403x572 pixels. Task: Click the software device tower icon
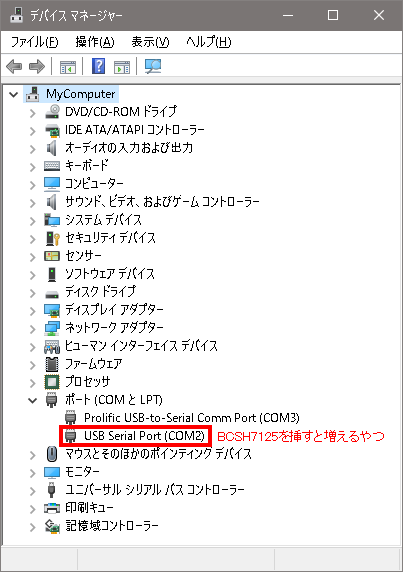(52, 274)
